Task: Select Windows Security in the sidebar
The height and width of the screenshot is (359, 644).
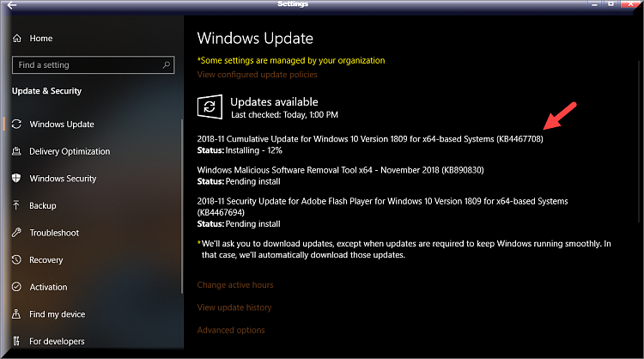Action: (x=63, y=179)
